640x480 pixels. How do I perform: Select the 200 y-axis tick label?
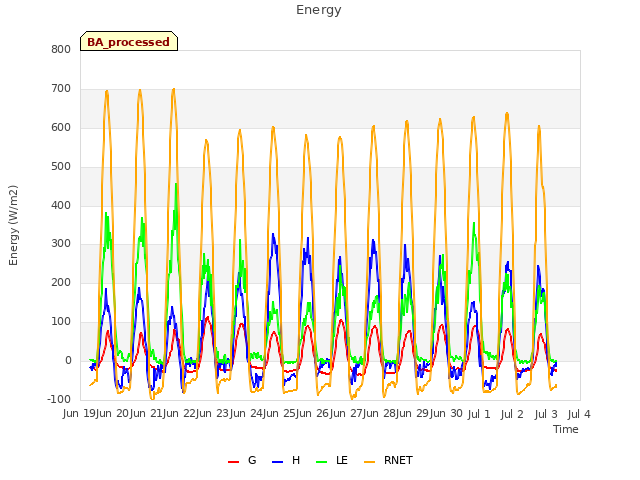pyautogui.click(x=61, y=282)
